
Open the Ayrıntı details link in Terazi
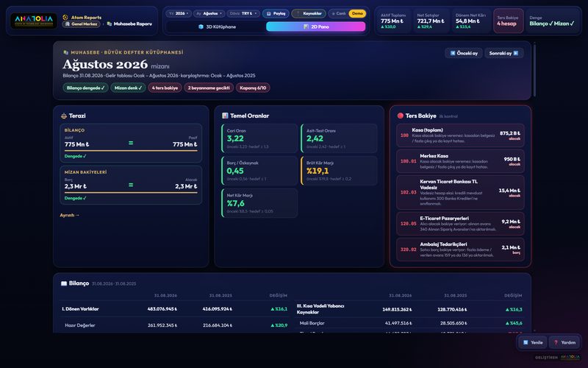[x=69, y=215]
